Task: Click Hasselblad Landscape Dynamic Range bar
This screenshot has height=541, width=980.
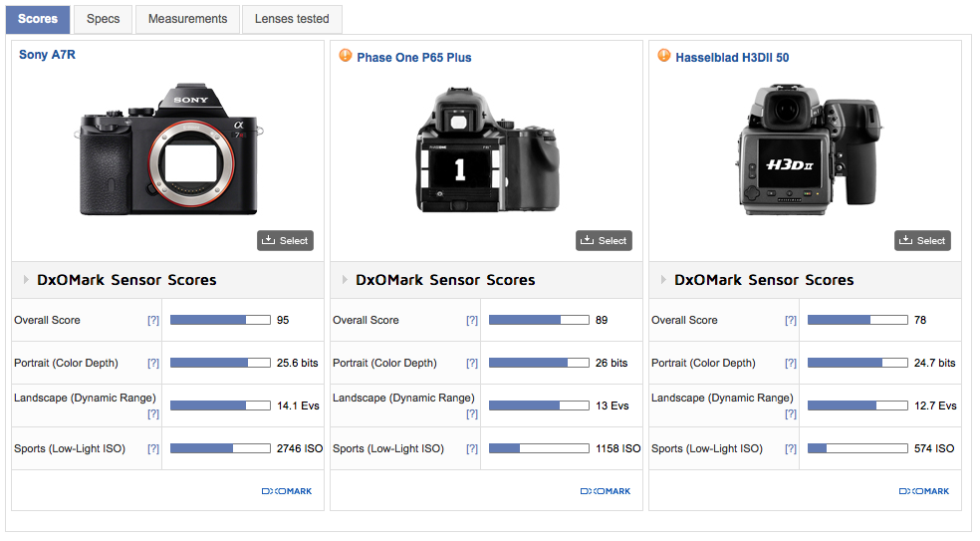Action: pyautogui.click(x=857, y=406)
